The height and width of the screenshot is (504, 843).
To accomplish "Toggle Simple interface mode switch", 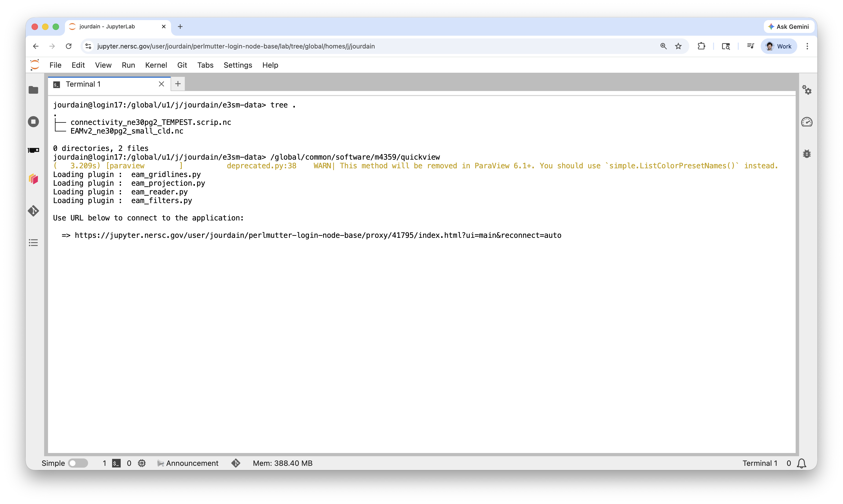I will (x=78, y=463).
